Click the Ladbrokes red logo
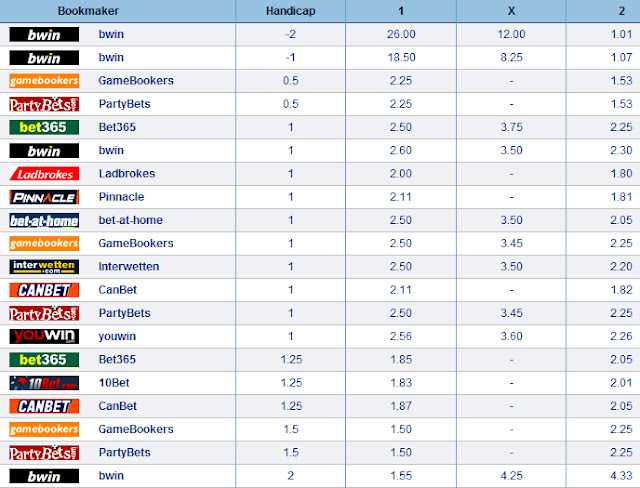640x488 pixels. pyautogui.click(x=44, y=174)
